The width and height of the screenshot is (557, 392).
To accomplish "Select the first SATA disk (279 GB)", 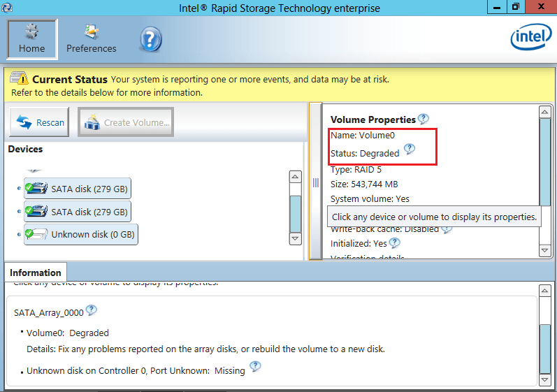I will pos(78,189).
